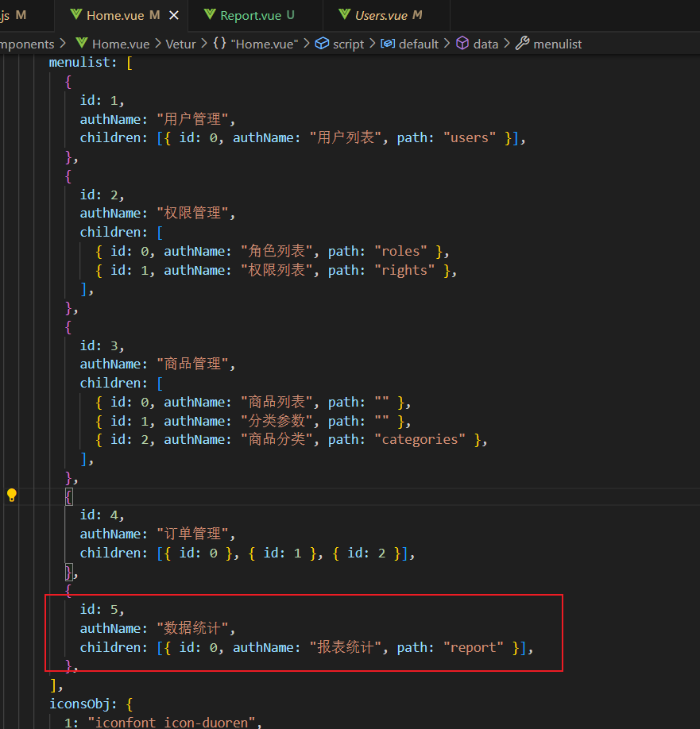Place cursor on "rights" path value
The image size is (700, 729).
click(x=404, y=270)
